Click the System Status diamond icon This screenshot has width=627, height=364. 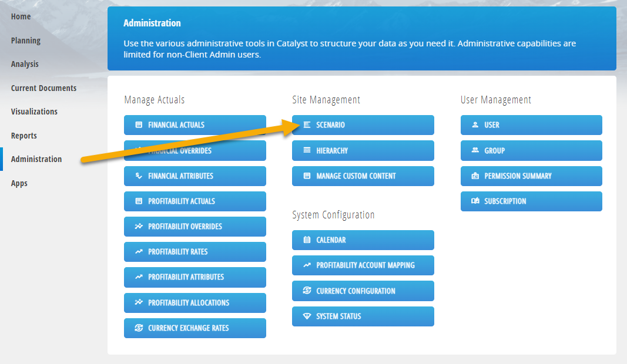point(307,316)
